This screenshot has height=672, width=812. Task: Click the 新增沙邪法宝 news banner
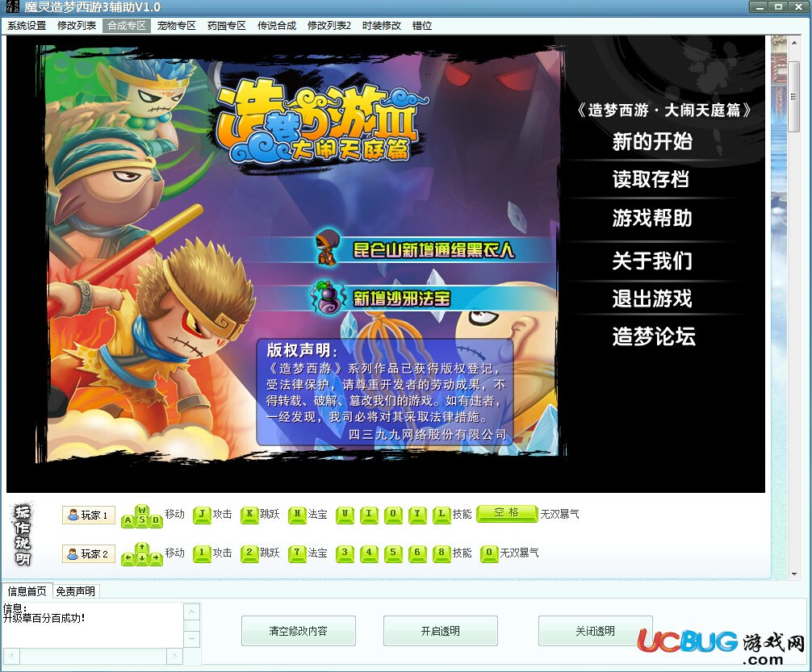(x=402, y=298)
